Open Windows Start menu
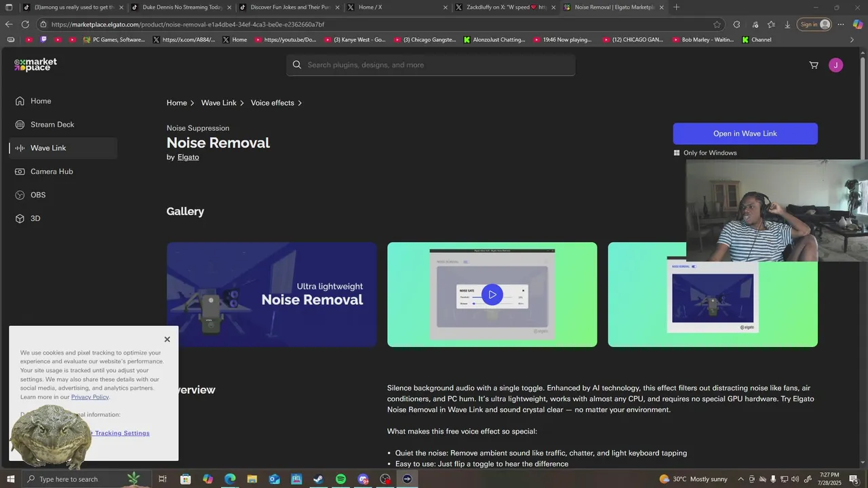Viewport: 868px width, 488px height. pyautogui.click(x=10, y=479)
